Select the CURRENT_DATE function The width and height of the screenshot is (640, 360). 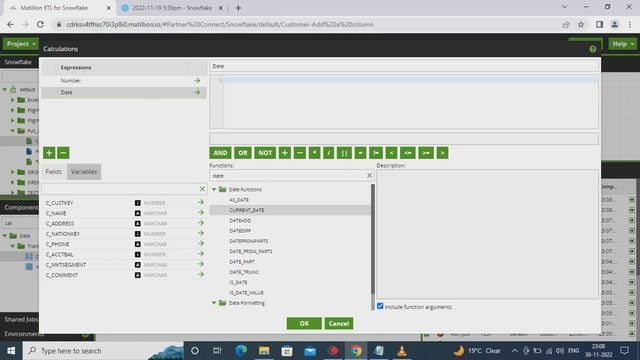click(x=247, y=210)
